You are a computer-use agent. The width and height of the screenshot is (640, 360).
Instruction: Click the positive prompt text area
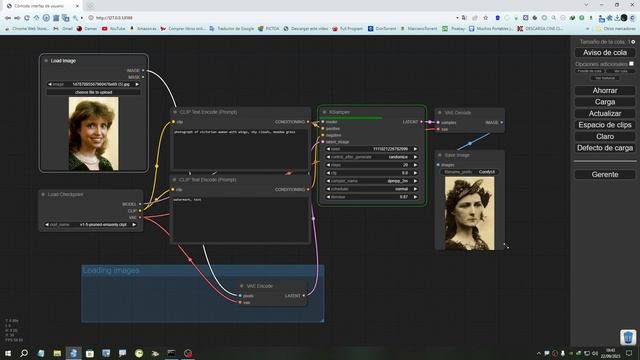click(240, 149)
